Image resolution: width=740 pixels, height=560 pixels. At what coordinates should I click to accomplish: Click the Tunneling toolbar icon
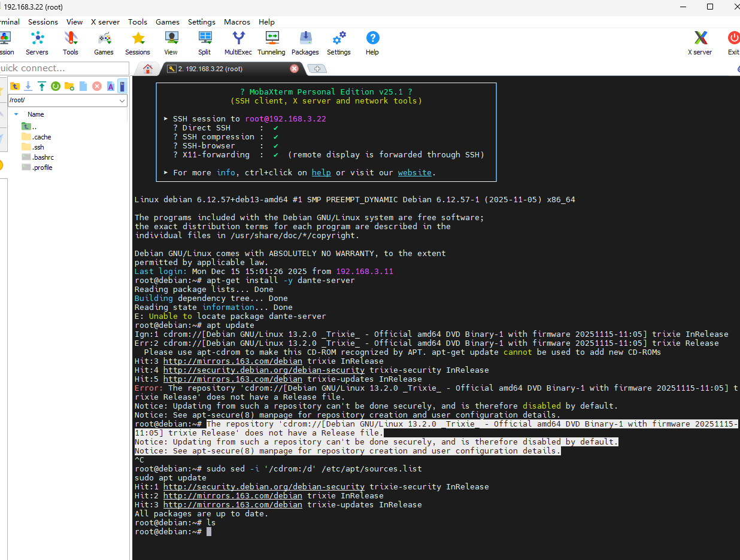271,43
